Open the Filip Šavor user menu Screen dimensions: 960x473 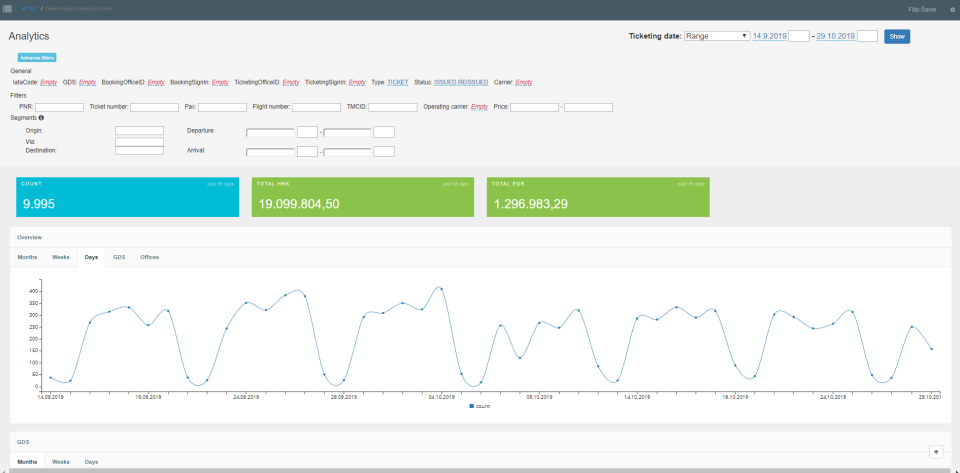coord(922,10)
